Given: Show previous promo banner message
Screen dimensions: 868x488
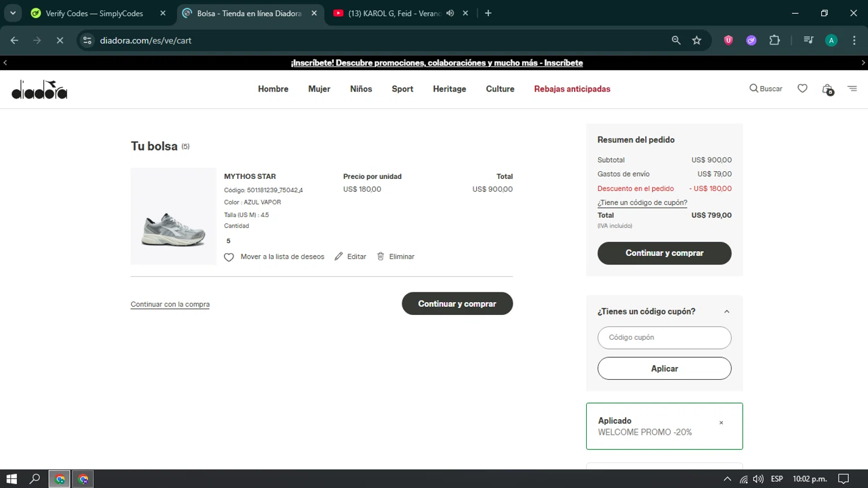Looking at the screenshot, I should pyautogui.click(x=5, y=63).
